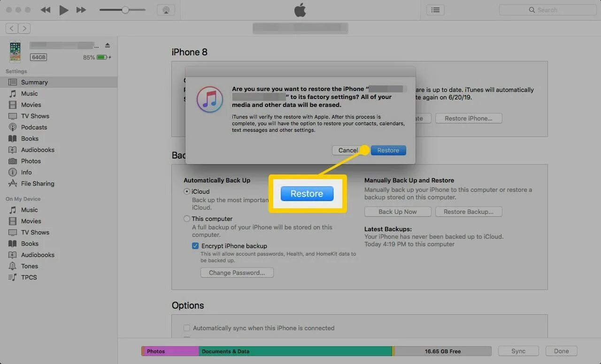601x364 pixels.
Task: Click the iPhone device thumbnail
Action: tap(15, 52)
